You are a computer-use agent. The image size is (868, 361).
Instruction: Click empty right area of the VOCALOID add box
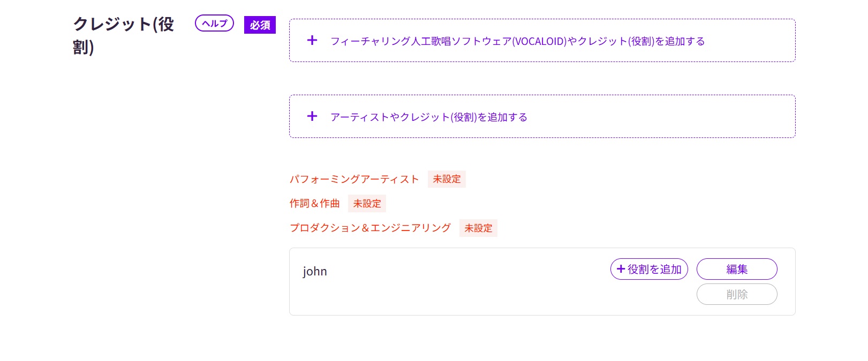(750, 41)
